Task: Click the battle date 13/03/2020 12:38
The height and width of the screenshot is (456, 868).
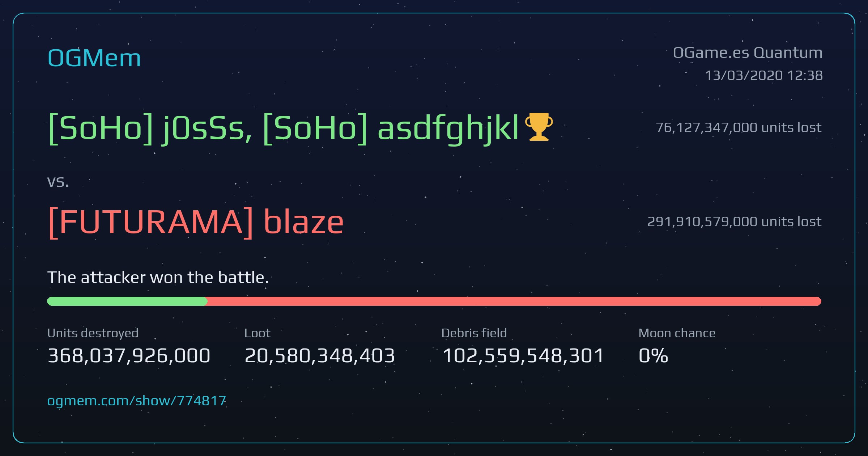Action: pos(764,75)
